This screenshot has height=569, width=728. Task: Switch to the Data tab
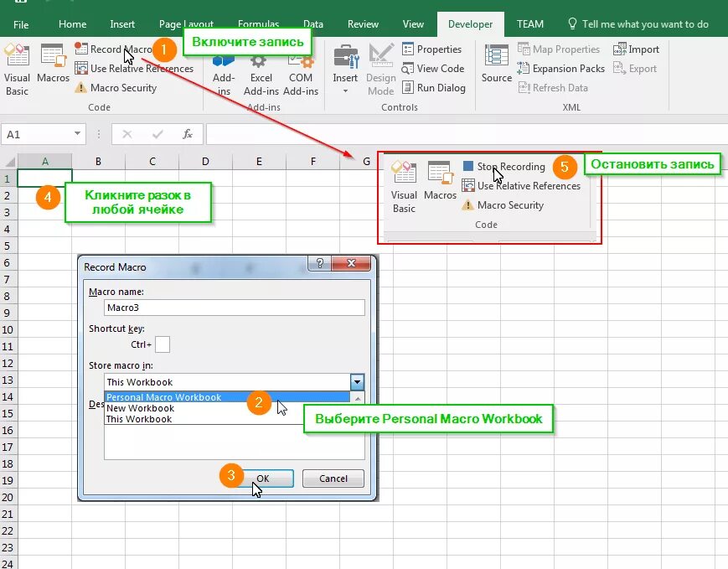pyautogui.click(x=313, y=24)
